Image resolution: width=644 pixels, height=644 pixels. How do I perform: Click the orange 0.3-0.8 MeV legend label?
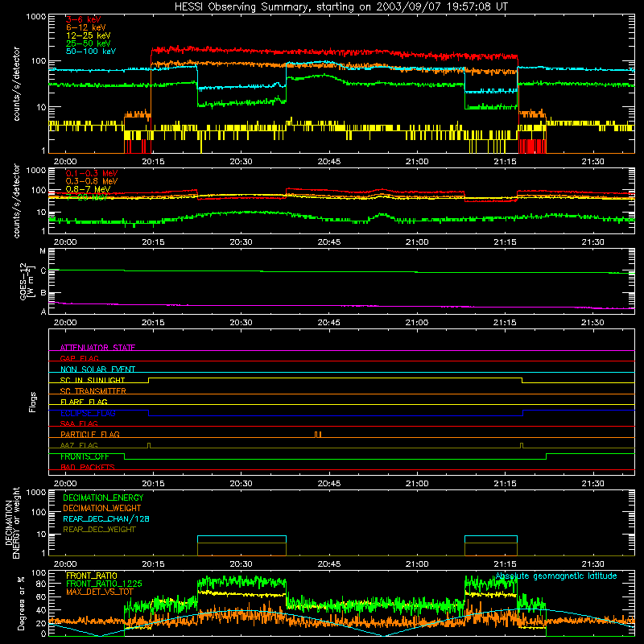(92, 181)
